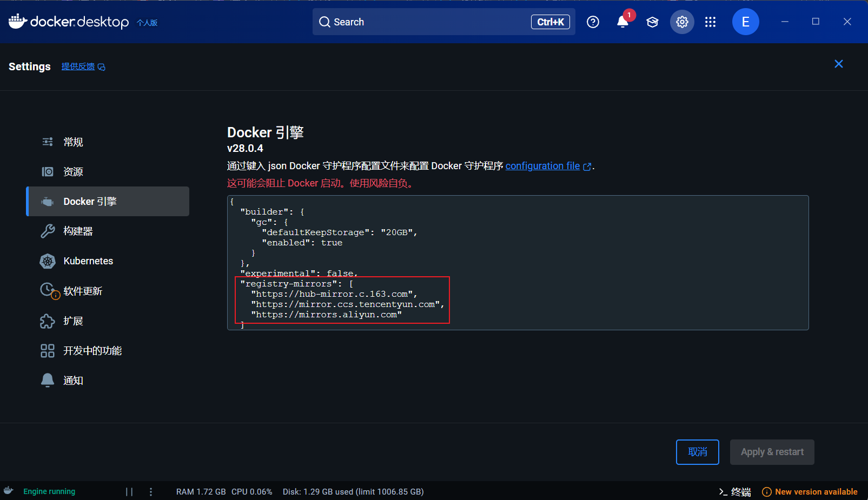868x500 pixels.
Task: Click the Docker whale status icon
Action: (9, 491)
